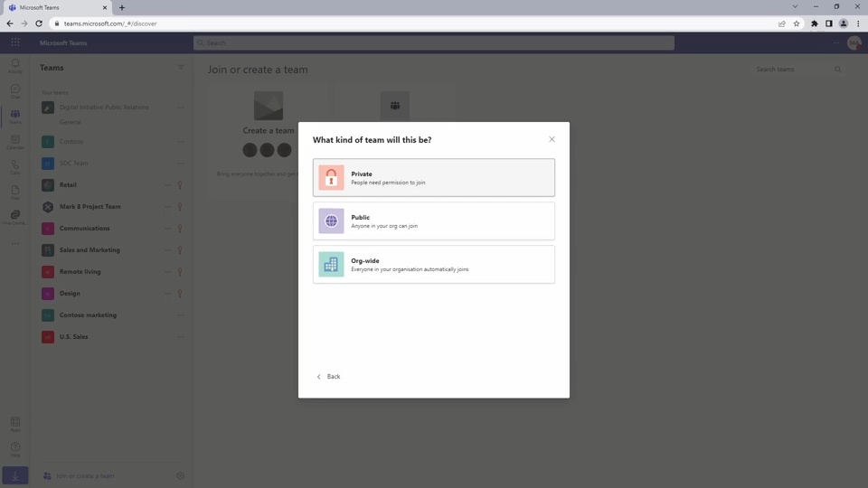Open the Retail team
This screenshot has width=868, height=488.
point(68,184)
